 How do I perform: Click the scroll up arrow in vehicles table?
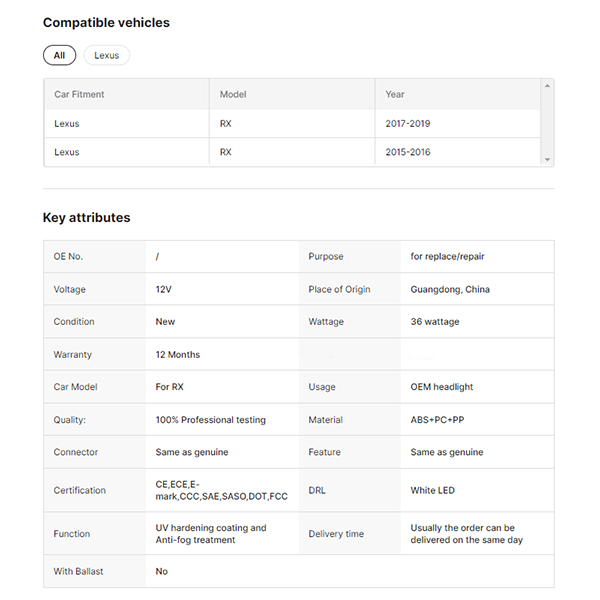coord(546,86)
